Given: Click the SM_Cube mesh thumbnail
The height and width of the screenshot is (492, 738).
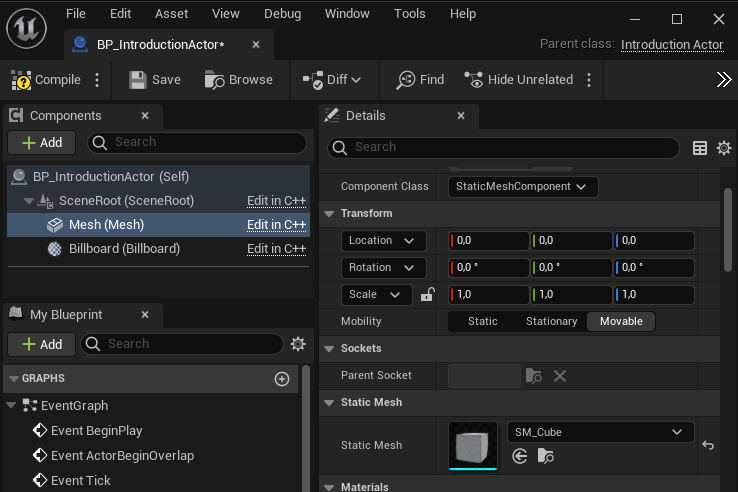Looking at the screenshot, I should click(x=473, y=445).
